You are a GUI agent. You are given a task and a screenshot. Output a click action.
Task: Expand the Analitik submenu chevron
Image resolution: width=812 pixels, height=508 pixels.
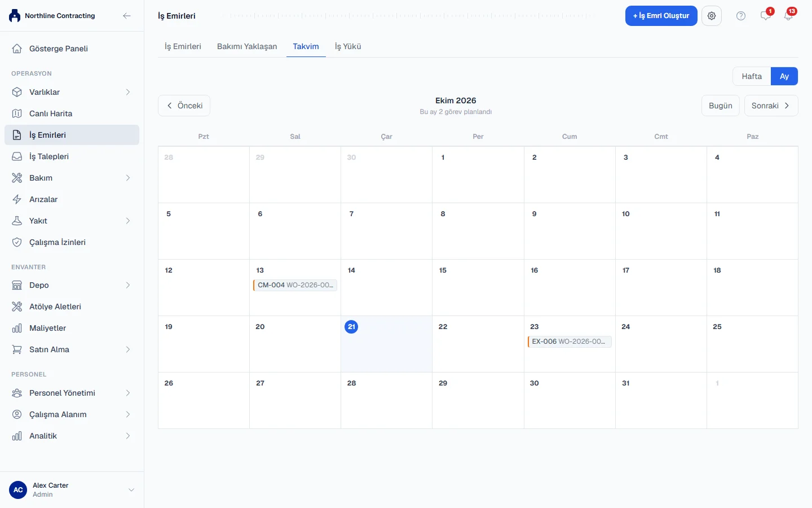(128, 436)
